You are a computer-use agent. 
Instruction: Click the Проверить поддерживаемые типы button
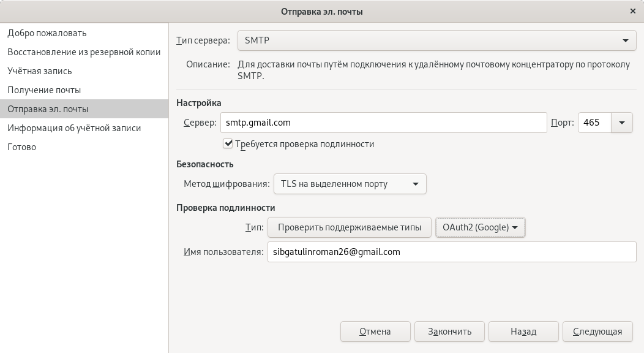pyautogui.click(x=350, y=227)
